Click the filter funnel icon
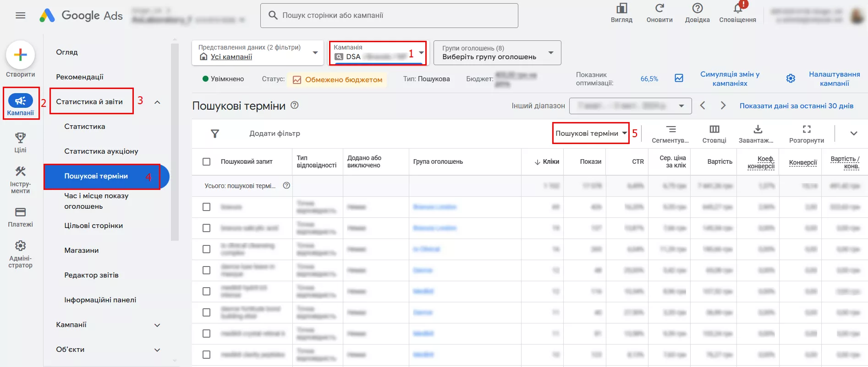Screen dimensions: 868x367 click(x=214, y=133)
